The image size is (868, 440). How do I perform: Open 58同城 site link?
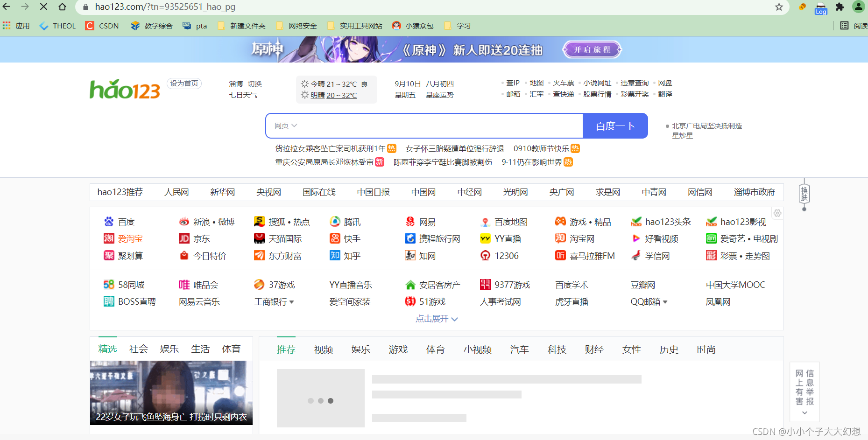tap(124, 285)
